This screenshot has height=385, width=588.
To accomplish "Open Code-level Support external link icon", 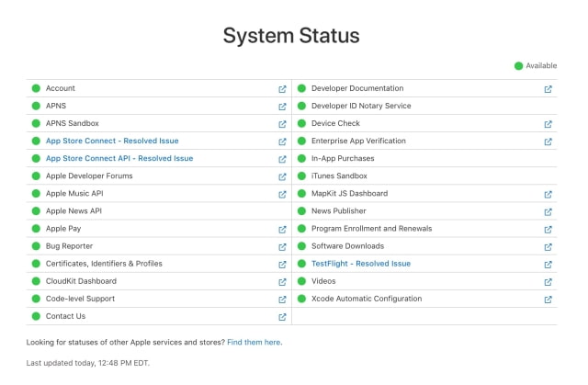I will pyautogui.click(x=282, y=299).
